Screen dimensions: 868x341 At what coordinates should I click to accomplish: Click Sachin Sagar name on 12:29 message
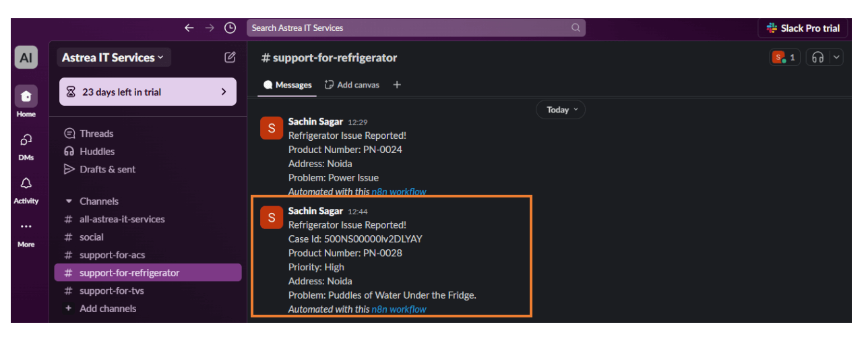click(x=315, y=121)
